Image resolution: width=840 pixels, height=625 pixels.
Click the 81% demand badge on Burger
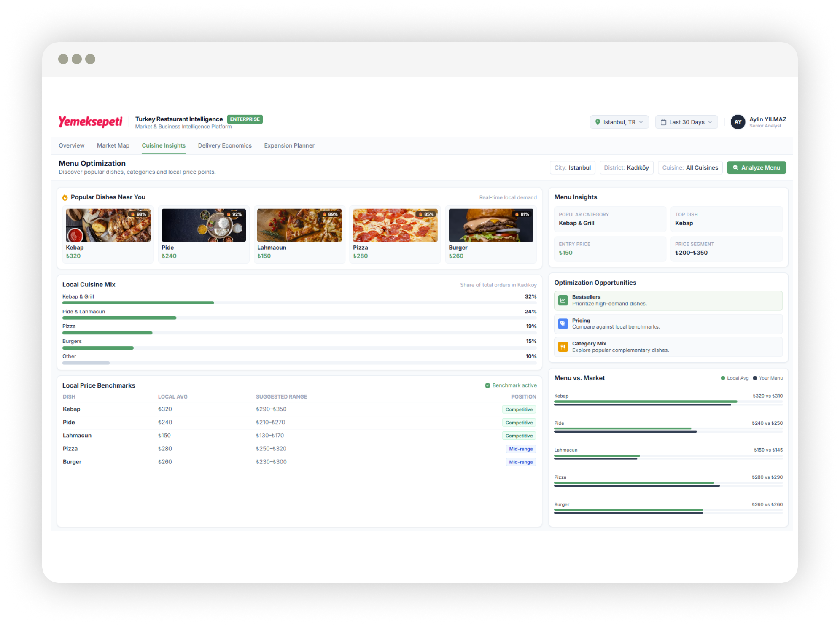point(522,214)
